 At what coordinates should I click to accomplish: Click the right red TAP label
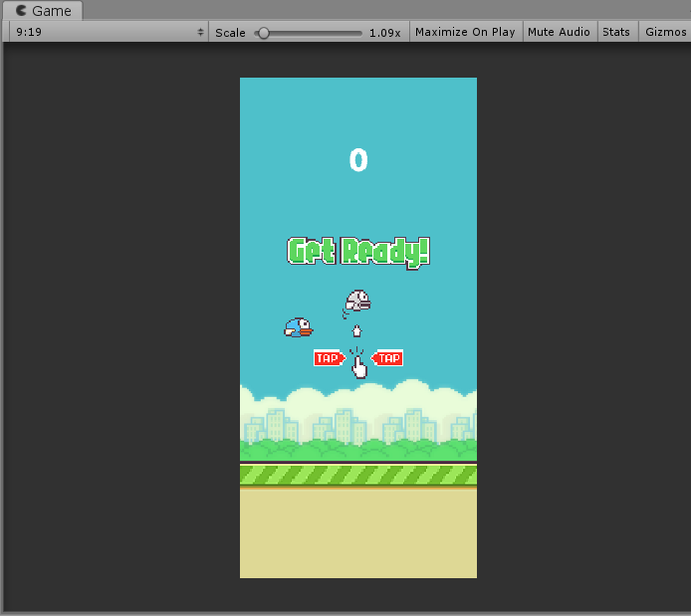click(x=387, y=358)
